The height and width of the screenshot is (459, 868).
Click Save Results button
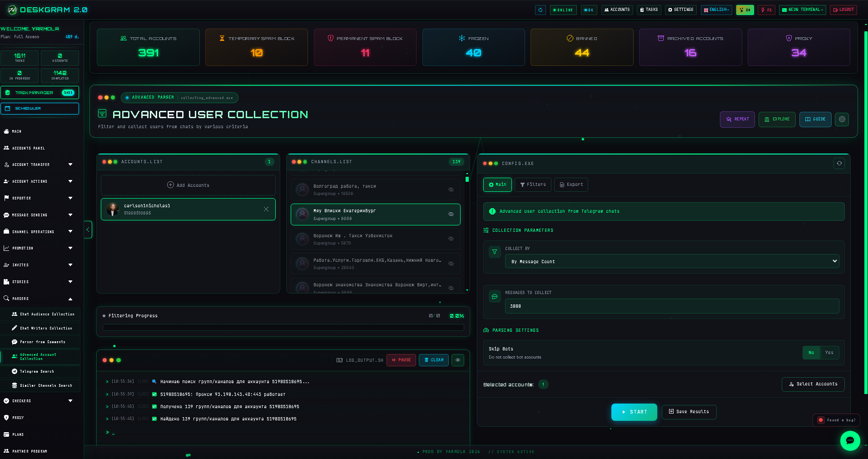pos(689,412)
